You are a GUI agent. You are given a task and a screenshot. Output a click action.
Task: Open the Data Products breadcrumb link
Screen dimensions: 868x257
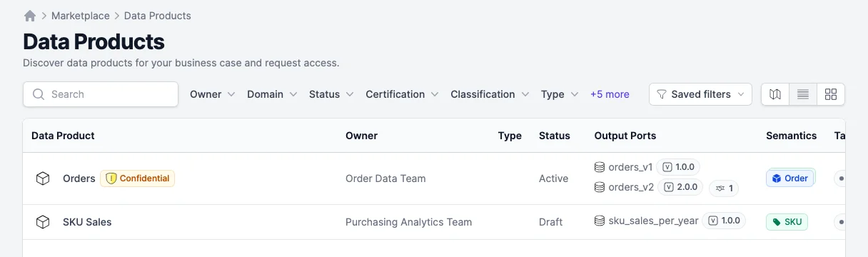tap(158, 15)
